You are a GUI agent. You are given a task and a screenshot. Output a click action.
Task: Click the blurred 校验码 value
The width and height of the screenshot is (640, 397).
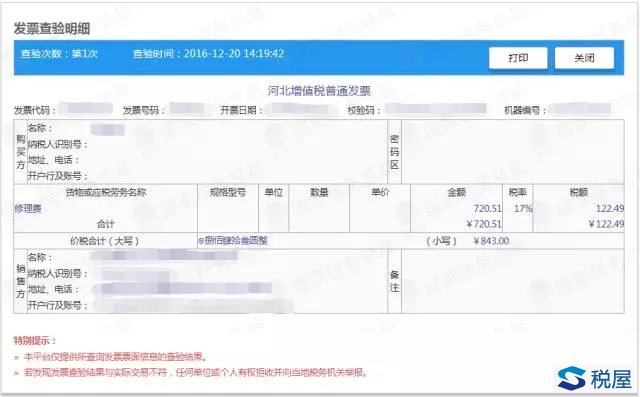(x=436, y=109)
